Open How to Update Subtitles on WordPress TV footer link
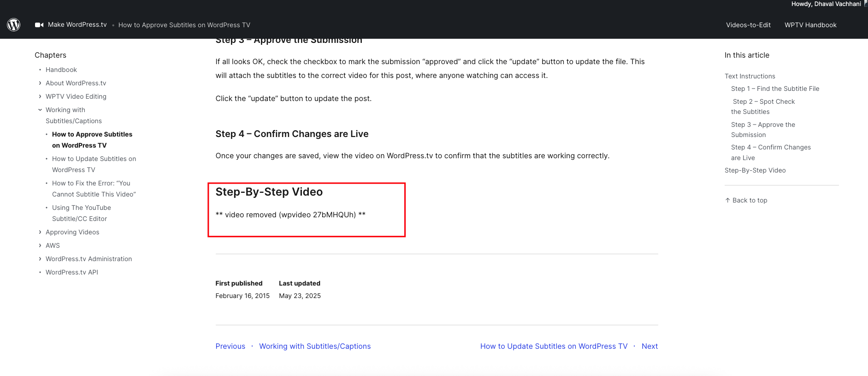 (x=554, y=346)
